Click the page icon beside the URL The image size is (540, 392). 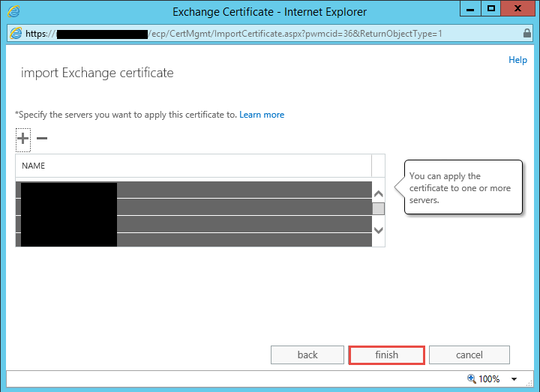[x=16, y=34]
